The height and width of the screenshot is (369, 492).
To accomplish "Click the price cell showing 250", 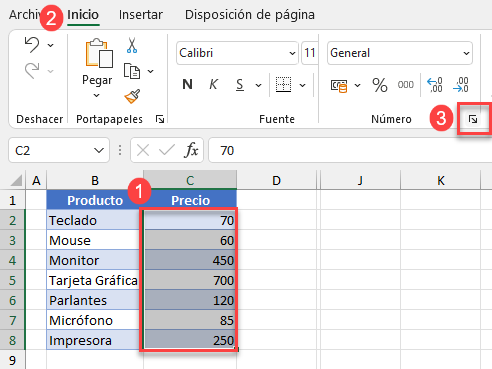I will pyautogui.click(x=190, y=340).
